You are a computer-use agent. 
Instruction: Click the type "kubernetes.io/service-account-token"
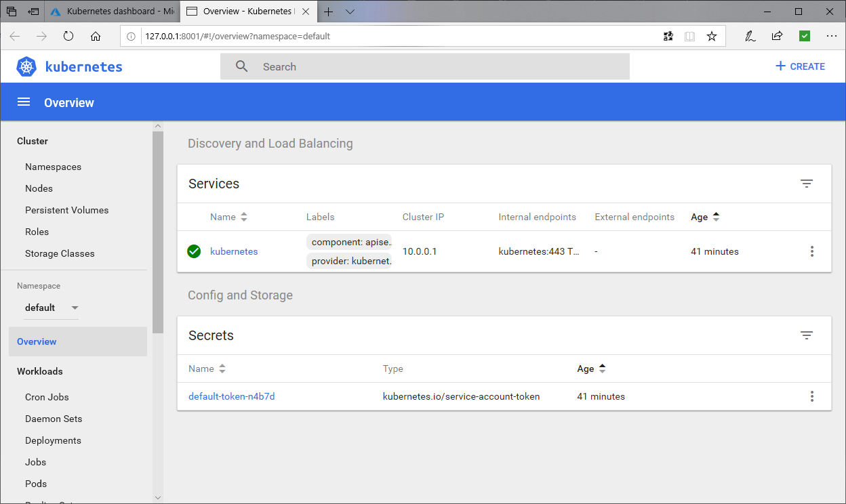(x=462, y=396)
